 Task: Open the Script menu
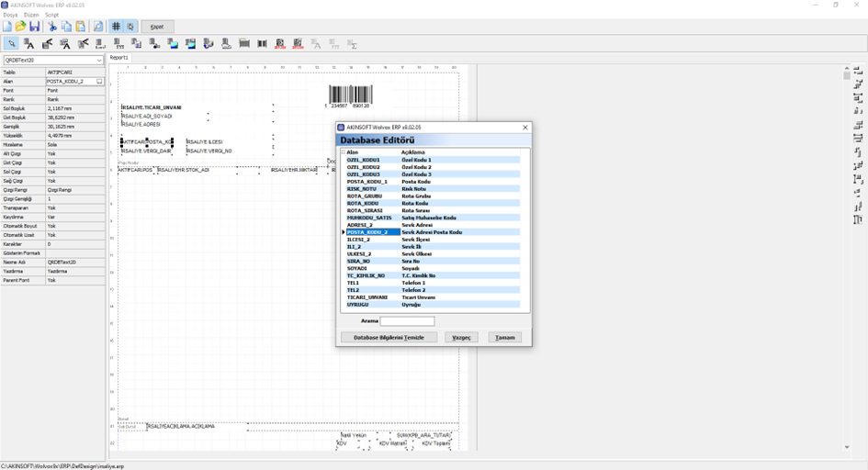[x=51, y=15]
